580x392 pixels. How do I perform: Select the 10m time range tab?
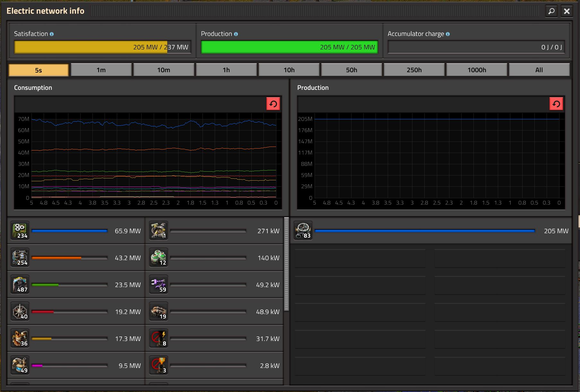pyautogui.click(x=164, y=70)
